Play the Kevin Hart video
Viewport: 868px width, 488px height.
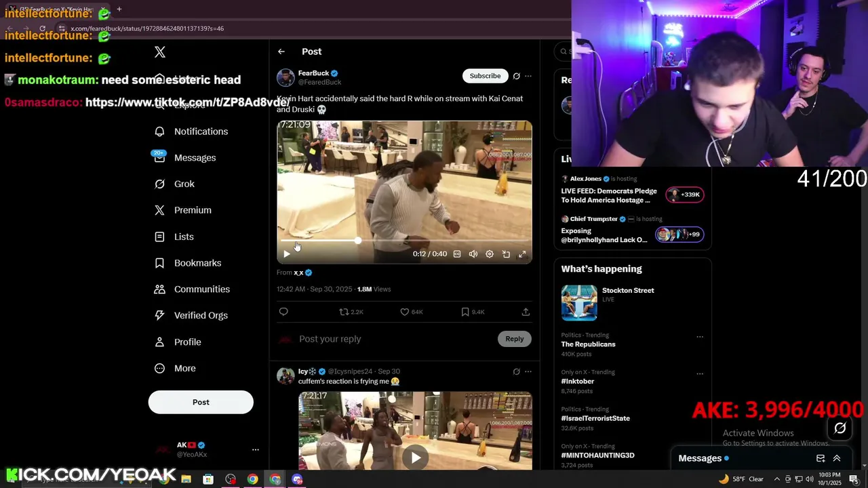287,254
